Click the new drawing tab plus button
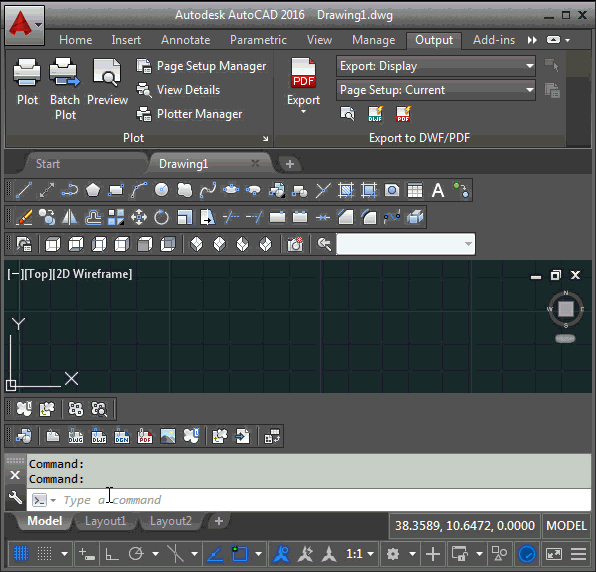Viewport: 596px width, 572px height. [x=290, y=164]
